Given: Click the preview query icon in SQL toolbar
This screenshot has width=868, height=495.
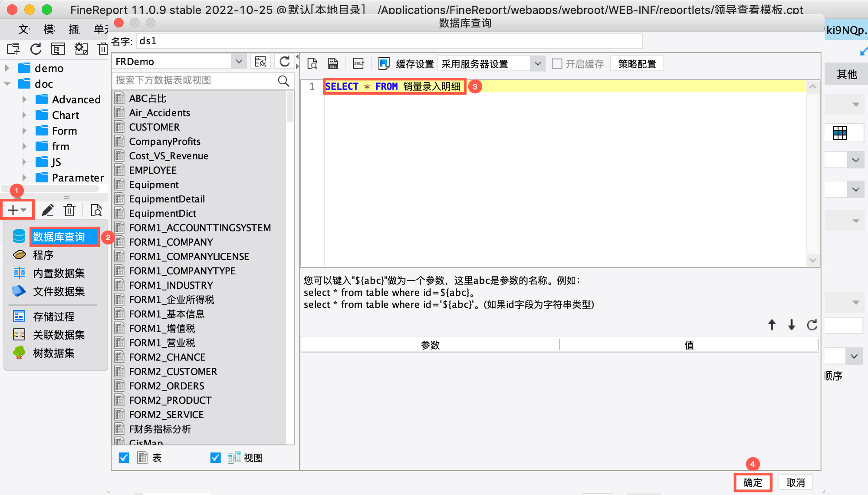Looking at the screenshot, I should (x=312, y=64).
